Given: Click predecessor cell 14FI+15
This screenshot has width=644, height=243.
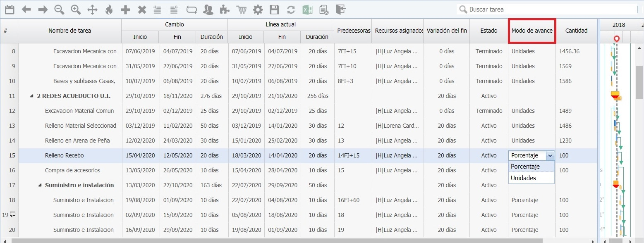Looking at the screenshot, I should tap(349, 155).
